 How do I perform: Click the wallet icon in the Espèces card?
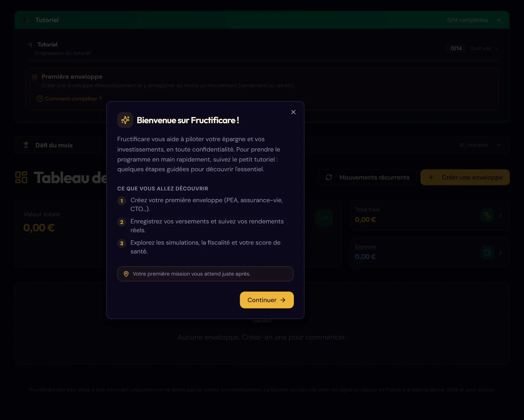click(487, 253)
